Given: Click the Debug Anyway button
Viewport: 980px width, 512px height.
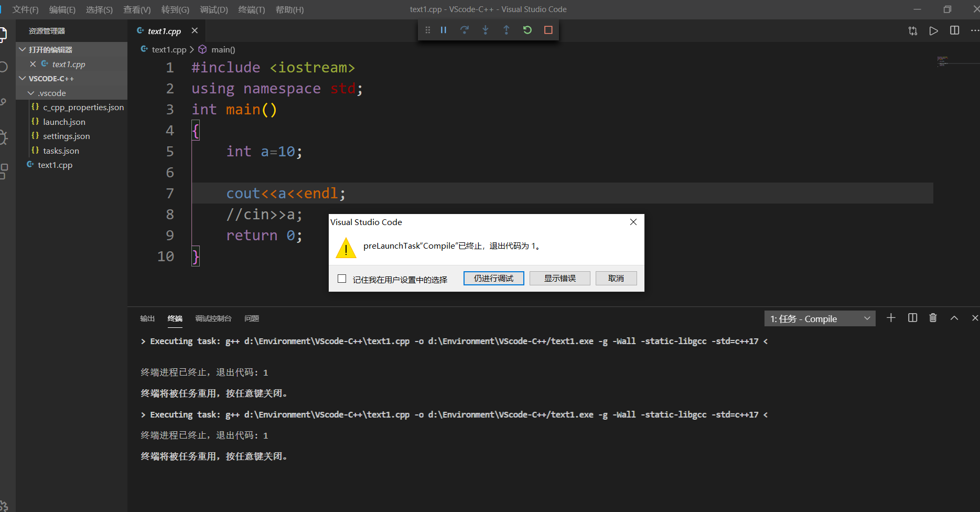Looking at the screenshot, I should click(x=494, y=278).
